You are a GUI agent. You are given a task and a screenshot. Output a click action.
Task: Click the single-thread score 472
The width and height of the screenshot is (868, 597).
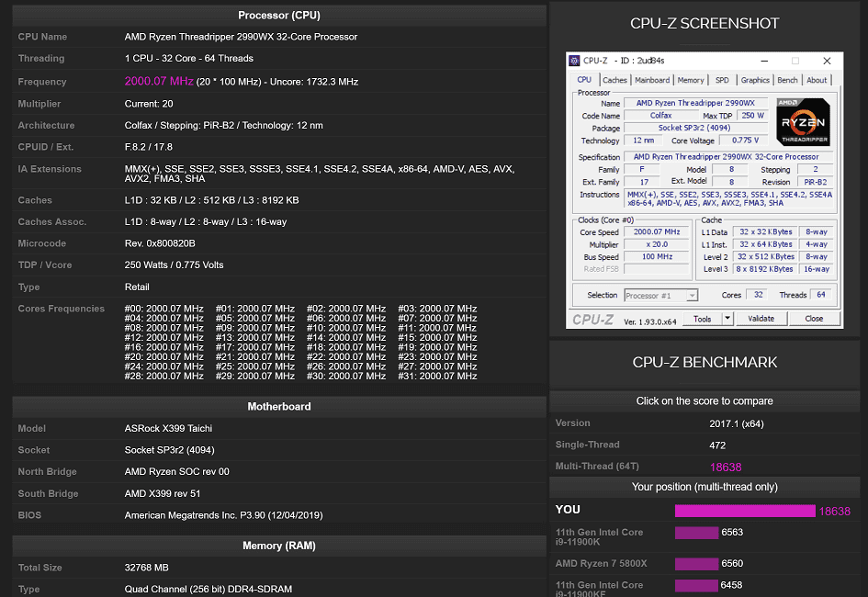point(717,445)
